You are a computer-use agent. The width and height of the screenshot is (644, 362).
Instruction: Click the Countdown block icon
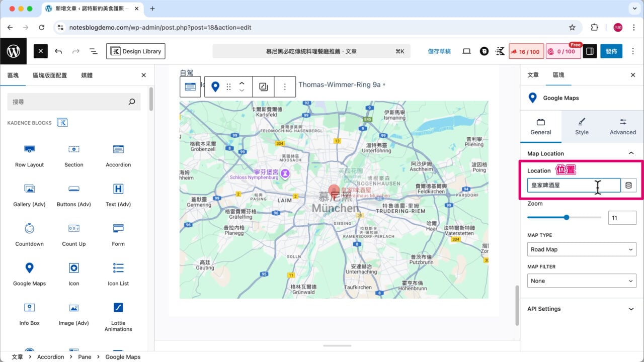point(29,228)
